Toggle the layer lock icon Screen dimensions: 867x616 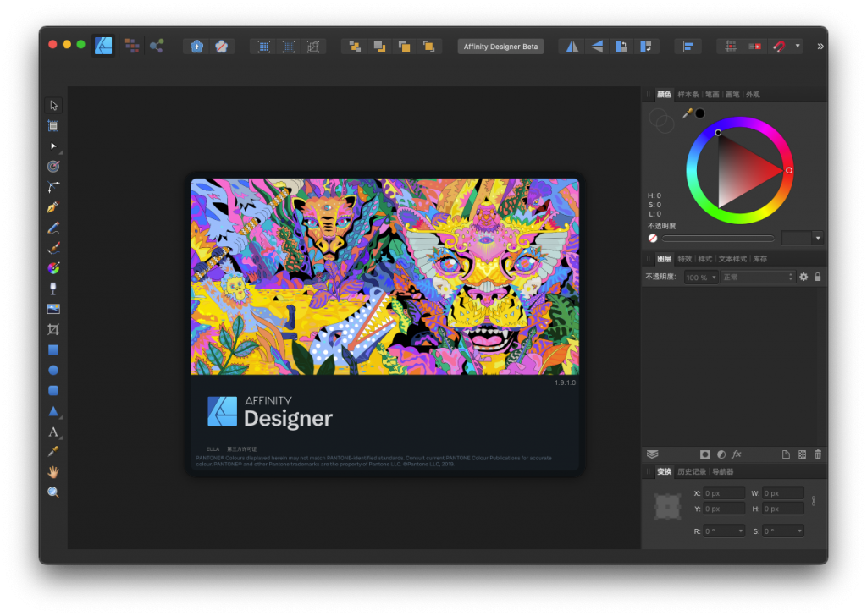pyautogui.click(x=818, y=277)
